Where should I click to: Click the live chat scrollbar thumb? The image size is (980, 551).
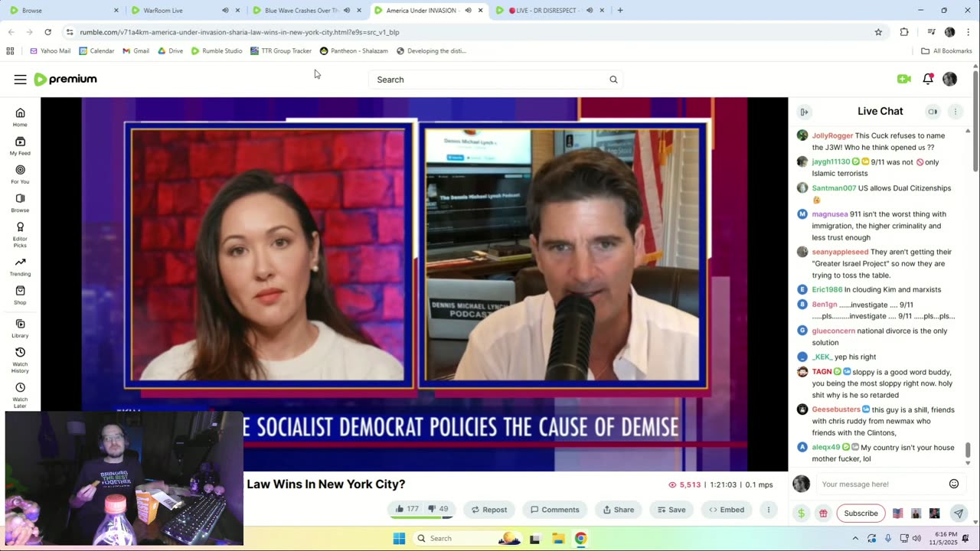(x=968, y=450)
